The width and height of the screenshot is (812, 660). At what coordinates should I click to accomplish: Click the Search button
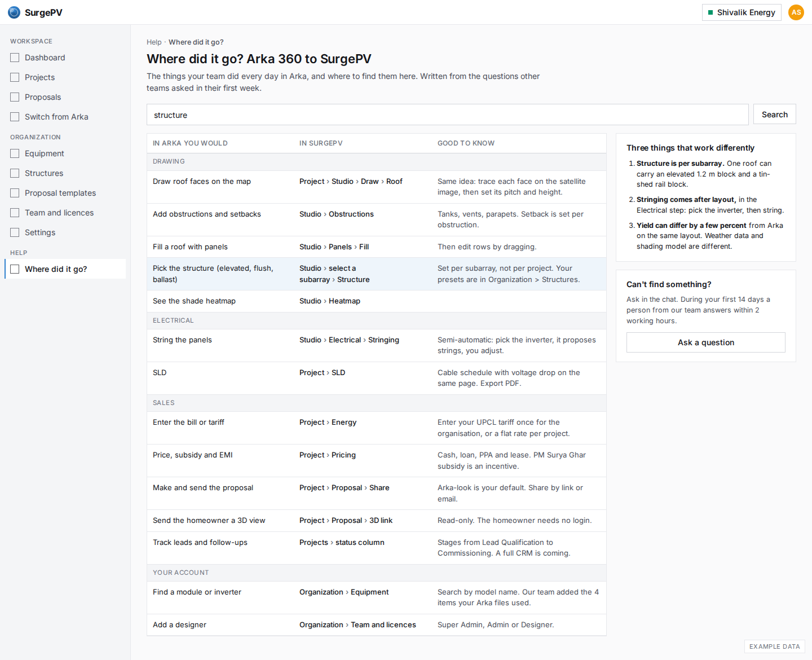(x=775, y=115)
